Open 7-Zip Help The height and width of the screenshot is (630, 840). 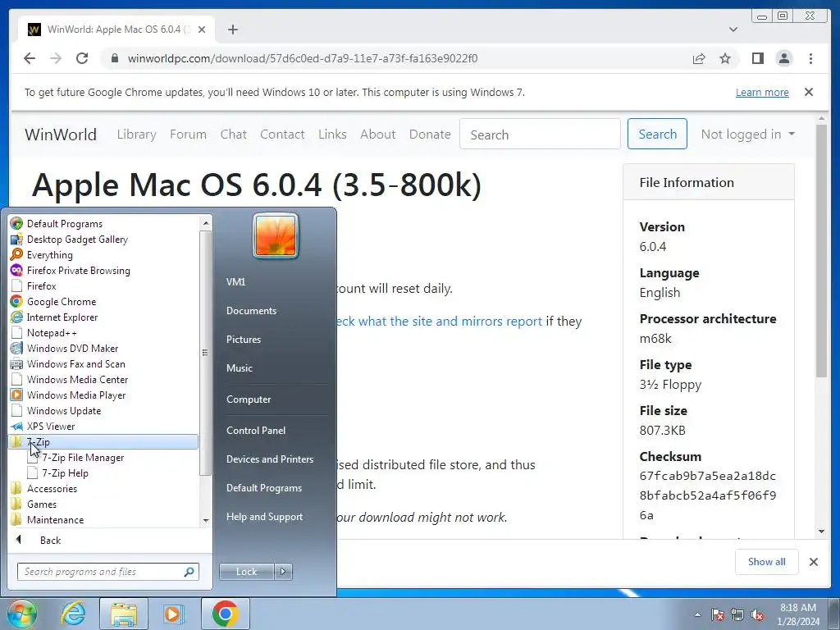pos(65,472)
